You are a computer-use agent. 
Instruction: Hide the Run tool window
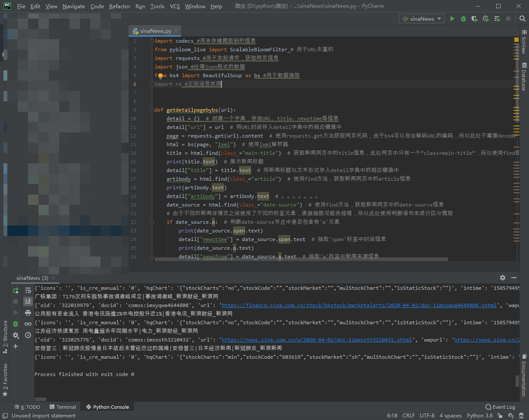tap(514, 278)
